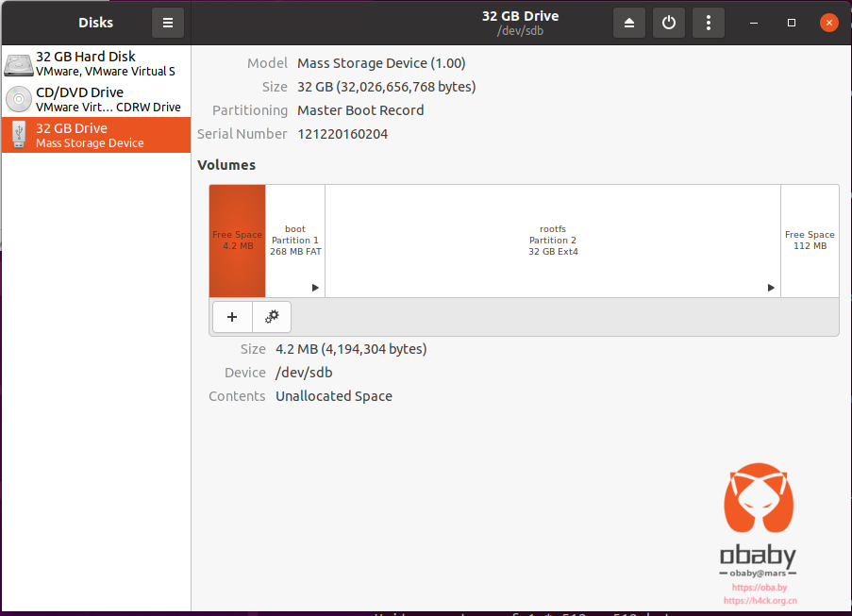This screenshot has height=616, width=852.
Task: Select the 32 GB Drive Mass Storage entry
Action: point(96,135)
